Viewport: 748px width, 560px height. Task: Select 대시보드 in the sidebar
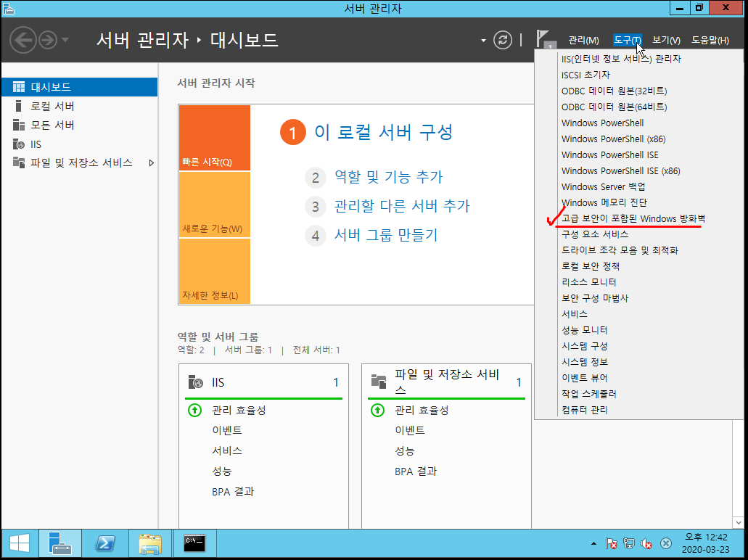[79, 87]
